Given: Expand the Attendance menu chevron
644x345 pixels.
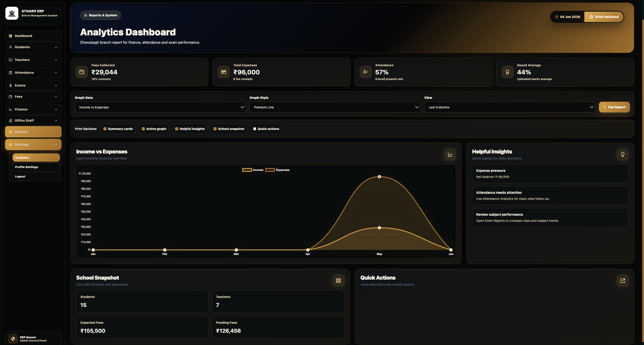Looking at the screenshot, I should coord(56,73).
